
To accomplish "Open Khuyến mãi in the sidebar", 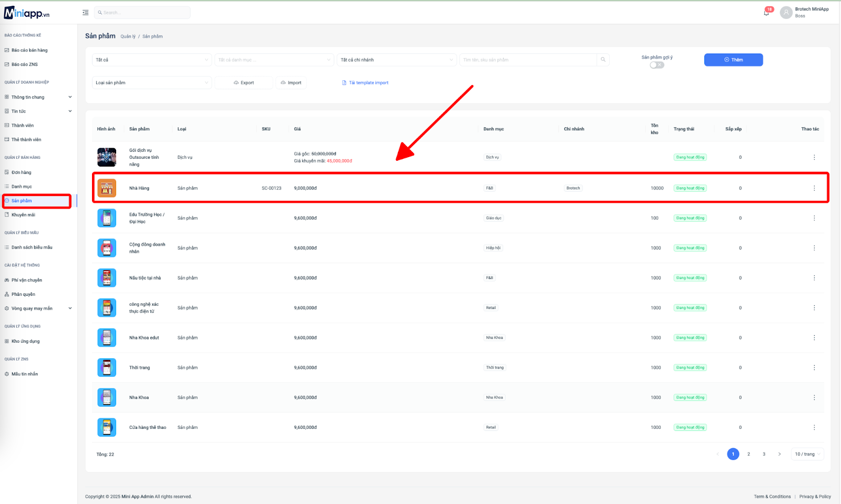I will click(x=23, y=215).
